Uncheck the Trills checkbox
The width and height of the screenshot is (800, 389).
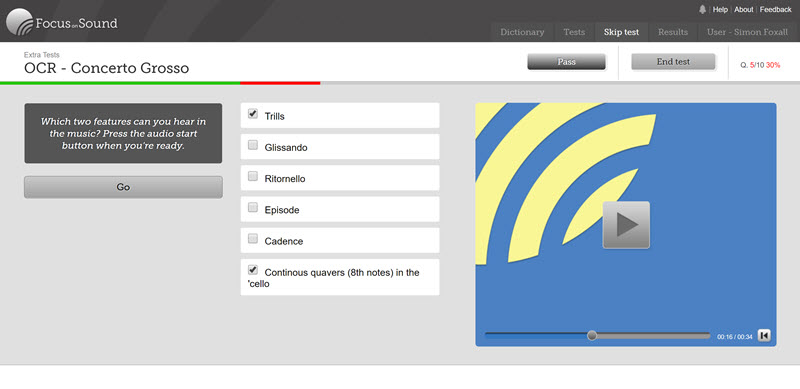pos(253,114)
